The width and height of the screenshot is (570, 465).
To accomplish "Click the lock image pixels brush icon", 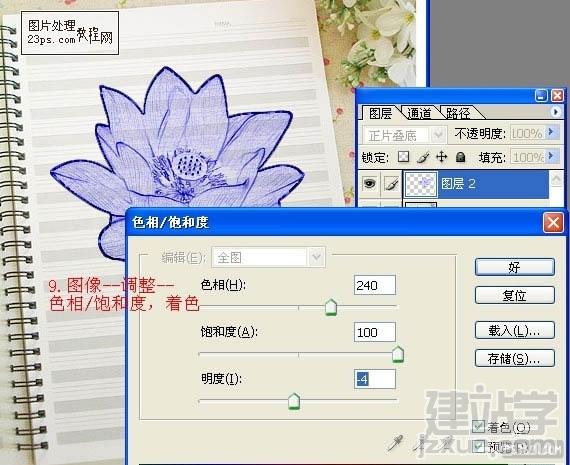I will [x=422, y=157].
